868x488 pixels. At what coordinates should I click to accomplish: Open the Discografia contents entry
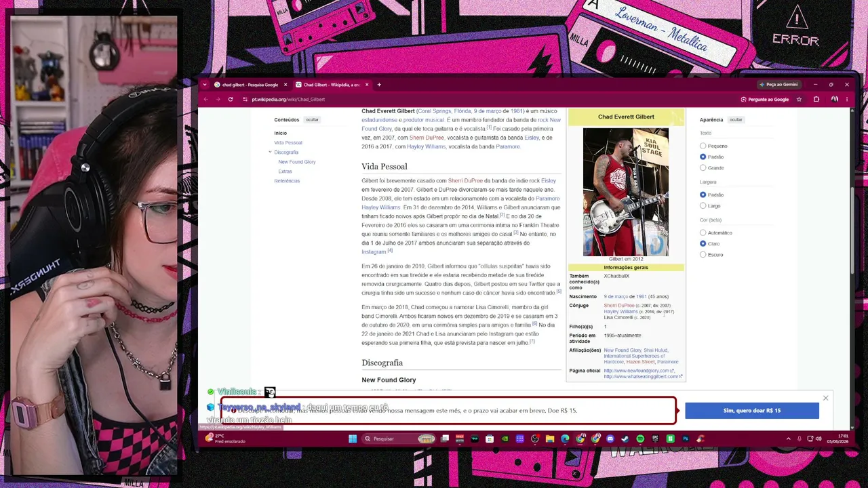pos(286,152)
